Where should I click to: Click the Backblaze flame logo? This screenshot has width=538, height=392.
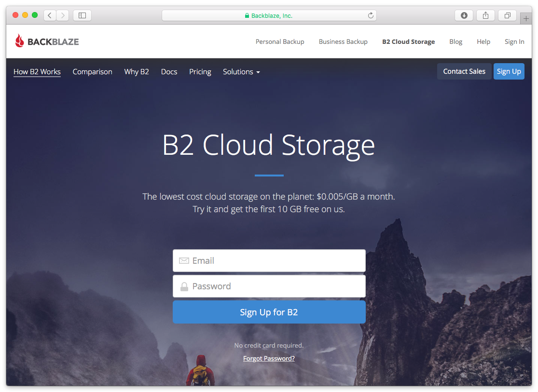[x=20, y=41]
